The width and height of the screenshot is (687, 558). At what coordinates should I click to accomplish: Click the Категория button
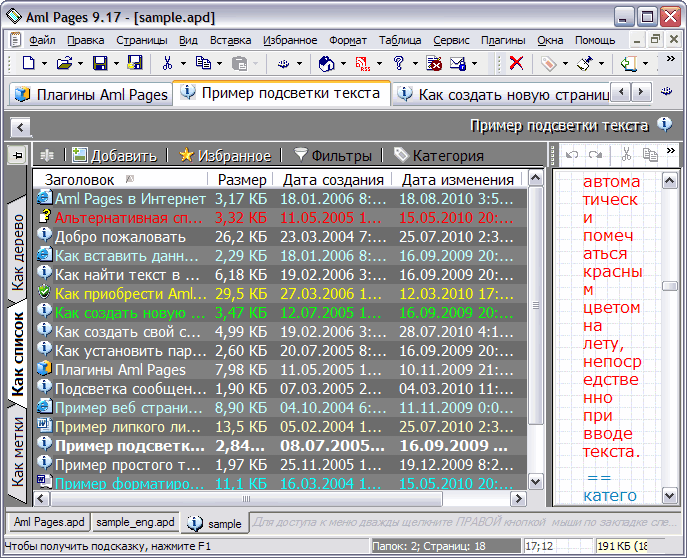coord(439,155)
